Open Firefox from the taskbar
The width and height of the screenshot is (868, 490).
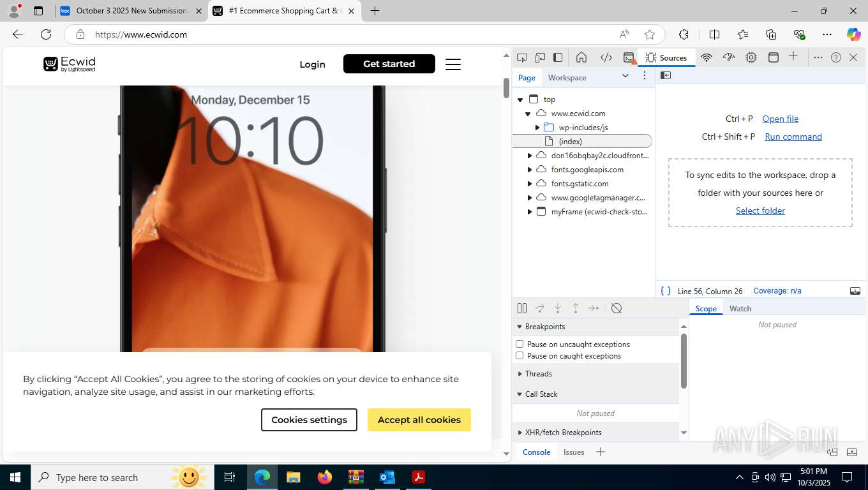coord(325,477)
